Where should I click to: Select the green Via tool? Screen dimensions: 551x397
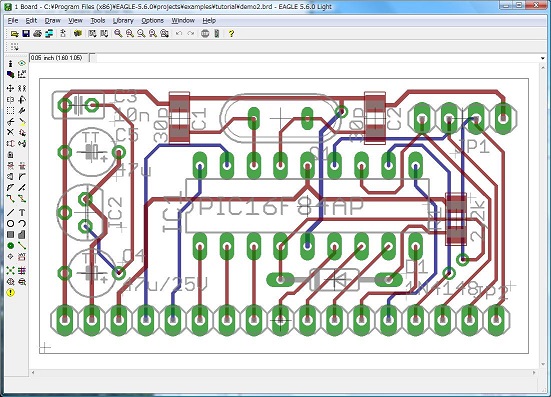click(x=11, y=246)
